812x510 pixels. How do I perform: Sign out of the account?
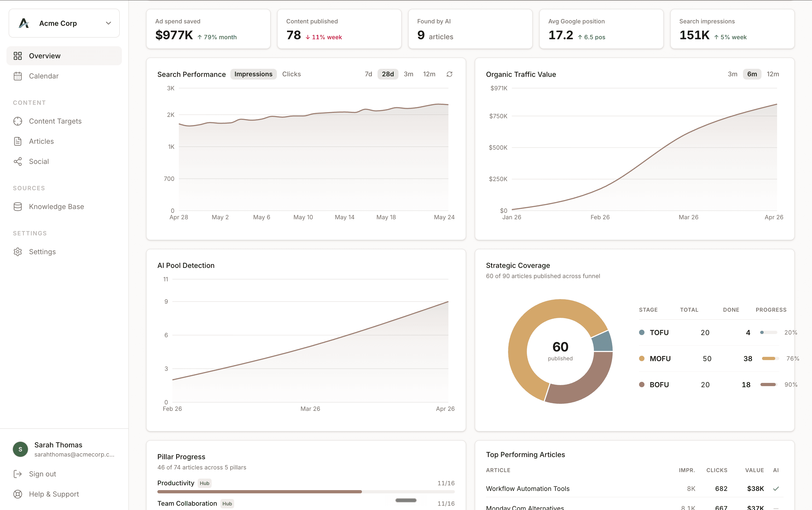[64, 474]
